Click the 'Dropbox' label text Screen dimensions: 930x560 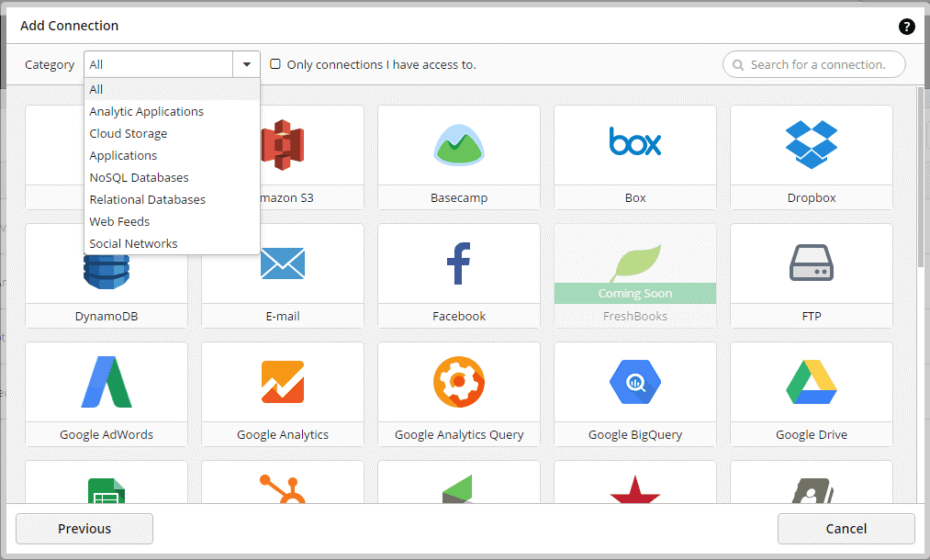pos(812,198)
